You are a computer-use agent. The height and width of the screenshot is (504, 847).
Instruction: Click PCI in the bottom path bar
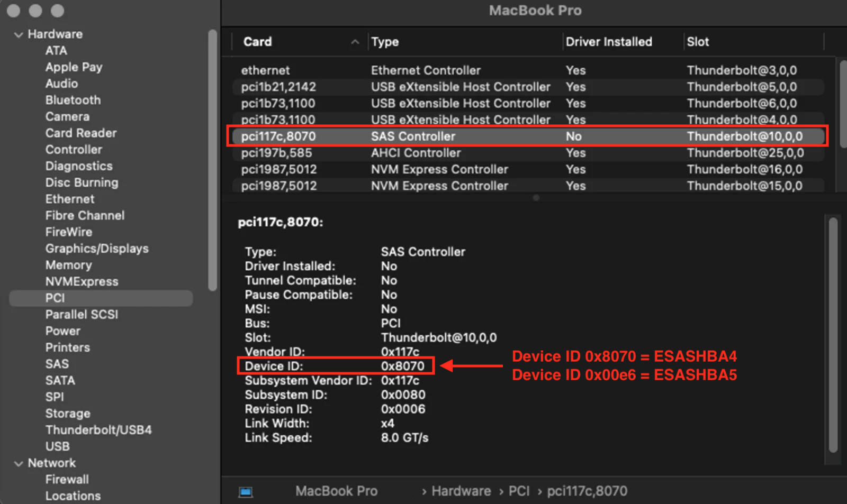(519, 491)
